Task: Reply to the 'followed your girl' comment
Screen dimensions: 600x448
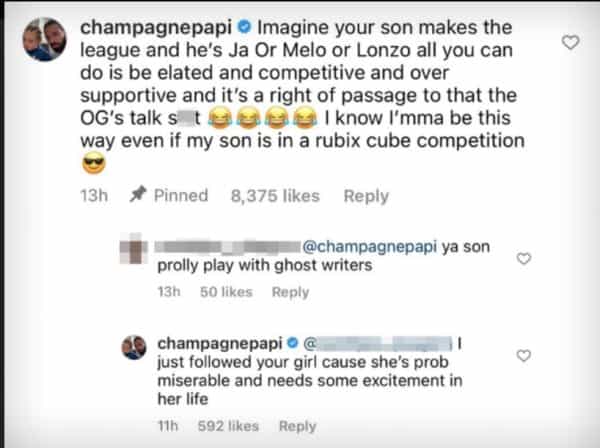Action: click(297, 426)
